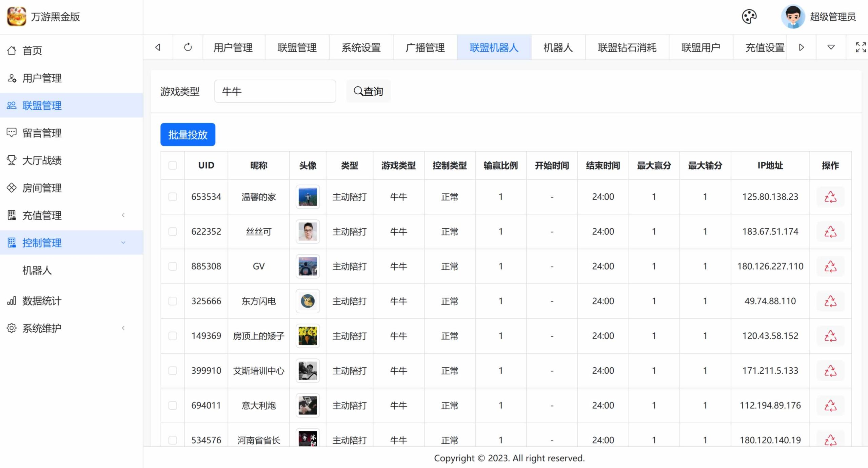Switch to the 广播管理 tab
Screen dimensions: 868x468
[425, 47]
